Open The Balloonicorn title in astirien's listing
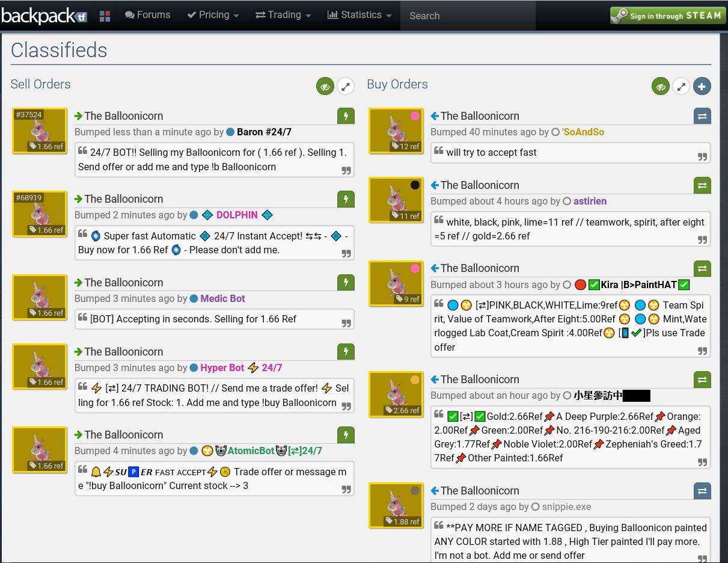 480,185
